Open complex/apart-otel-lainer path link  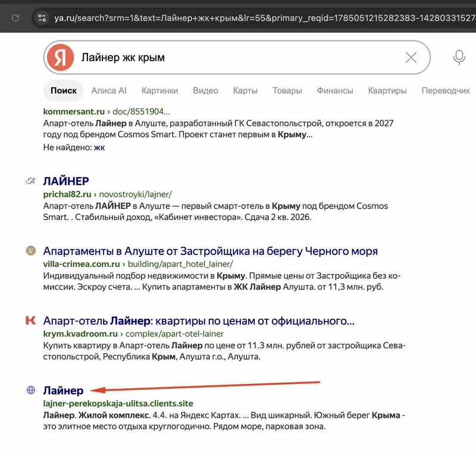tap(174, 334)
